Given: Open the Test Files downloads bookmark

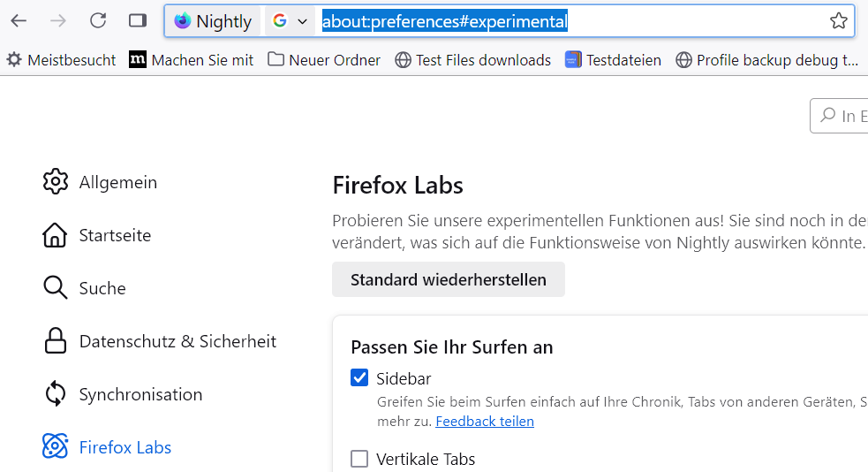Looking at the screenshot, I should [x=472, y=60].
